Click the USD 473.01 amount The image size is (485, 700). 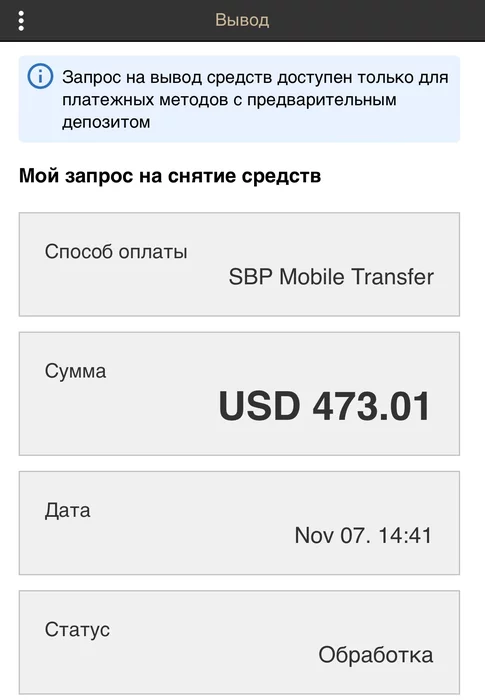(324, 406)
